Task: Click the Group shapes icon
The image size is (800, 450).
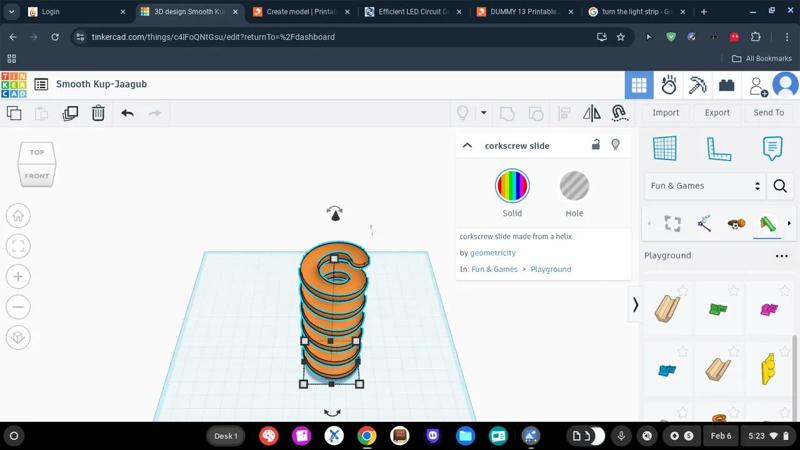Action: pos(507,113)
